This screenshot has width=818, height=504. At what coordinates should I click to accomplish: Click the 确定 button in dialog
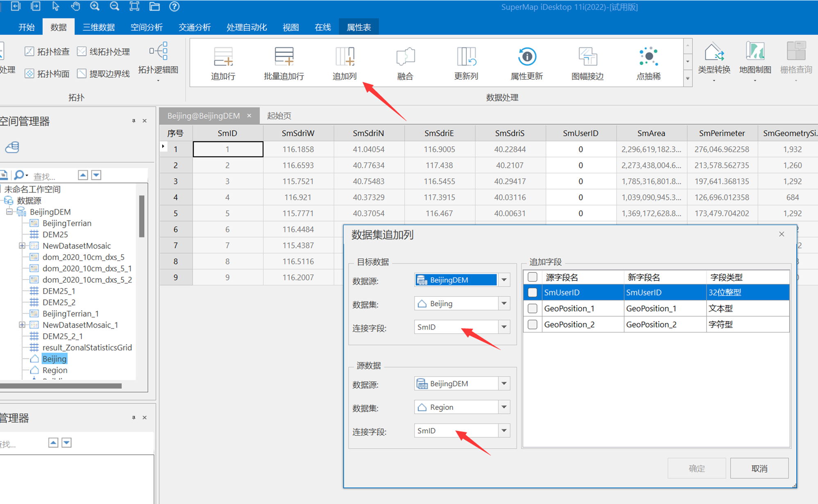pos(696,468)
